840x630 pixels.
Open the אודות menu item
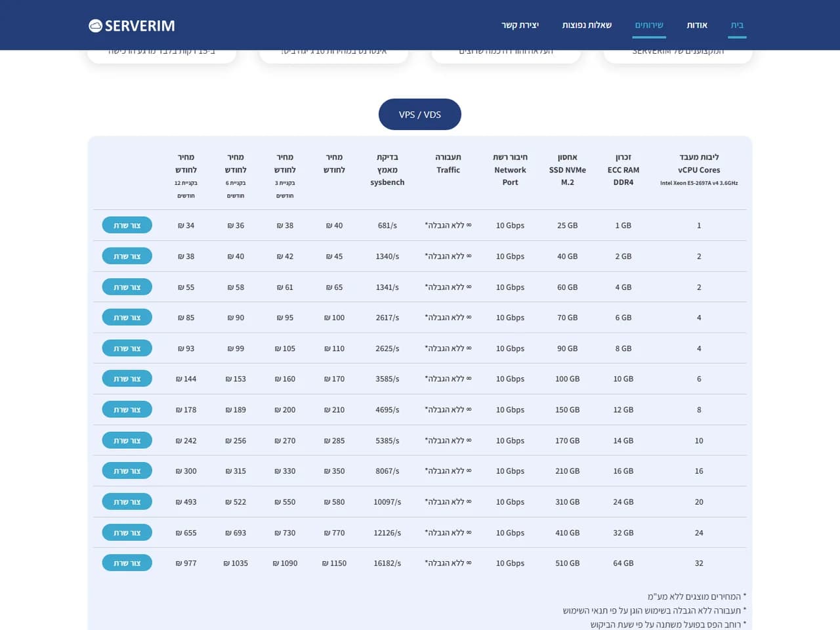pyautogui.click(x=697, y=25)
